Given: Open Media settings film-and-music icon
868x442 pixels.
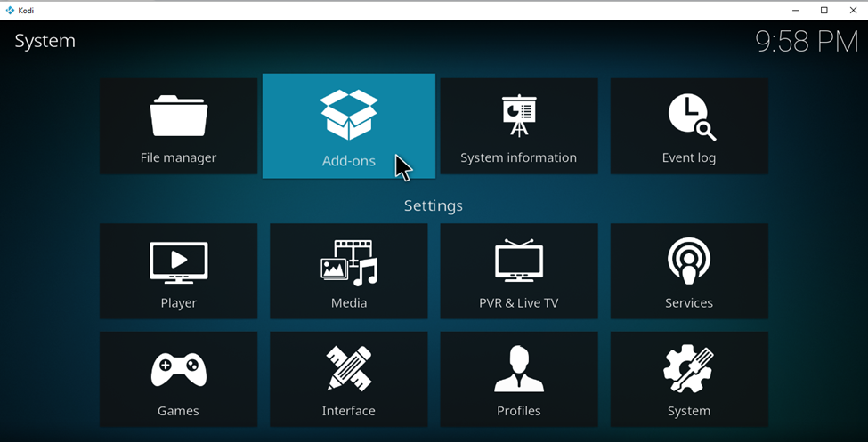Looking at the screenshot, I should tap(349, 262).
